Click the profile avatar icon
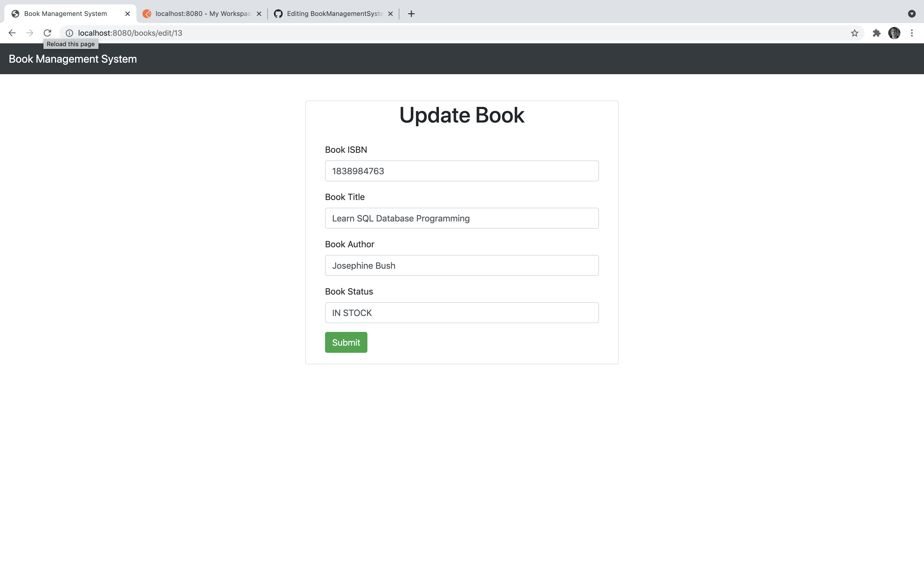Screen dimensions: 924x577 (895, 33)
